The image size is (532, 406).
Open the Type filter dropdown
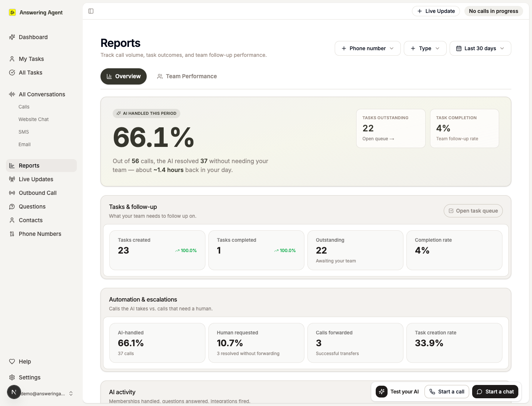(x=425, y=48)
